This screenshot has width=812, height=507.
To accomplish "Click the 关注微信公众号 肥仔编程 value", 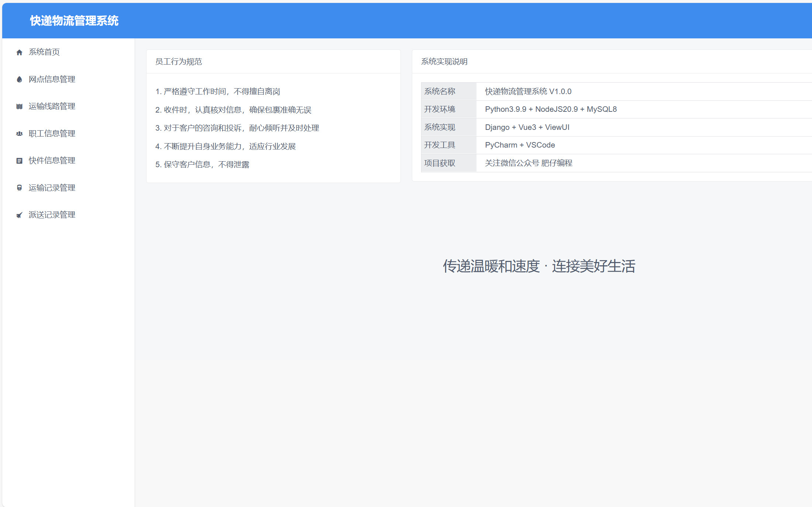I will 529,163.
